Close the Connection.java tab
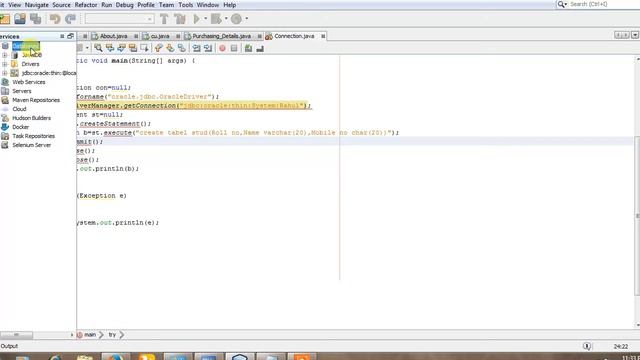 323,36
